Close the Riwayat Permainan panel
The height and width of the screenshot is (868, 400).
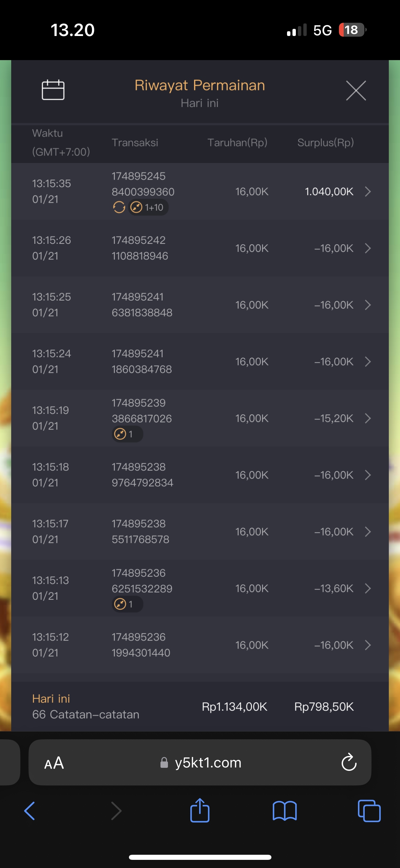[356, 91]
